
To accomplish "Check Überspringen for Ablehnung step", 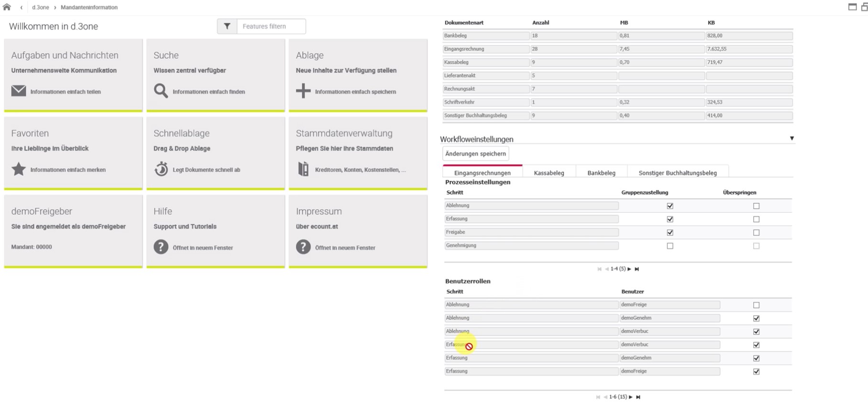I will coord(756,206).
